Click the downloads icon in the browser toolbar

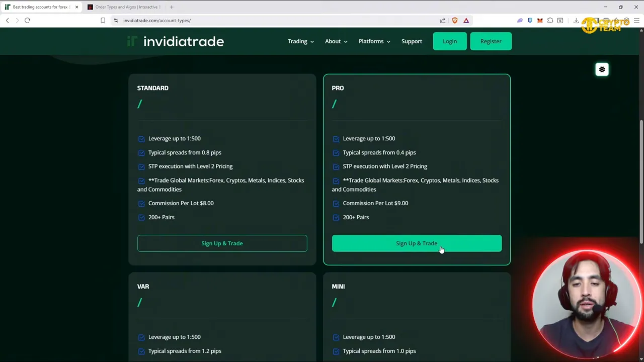pos(576,20)
